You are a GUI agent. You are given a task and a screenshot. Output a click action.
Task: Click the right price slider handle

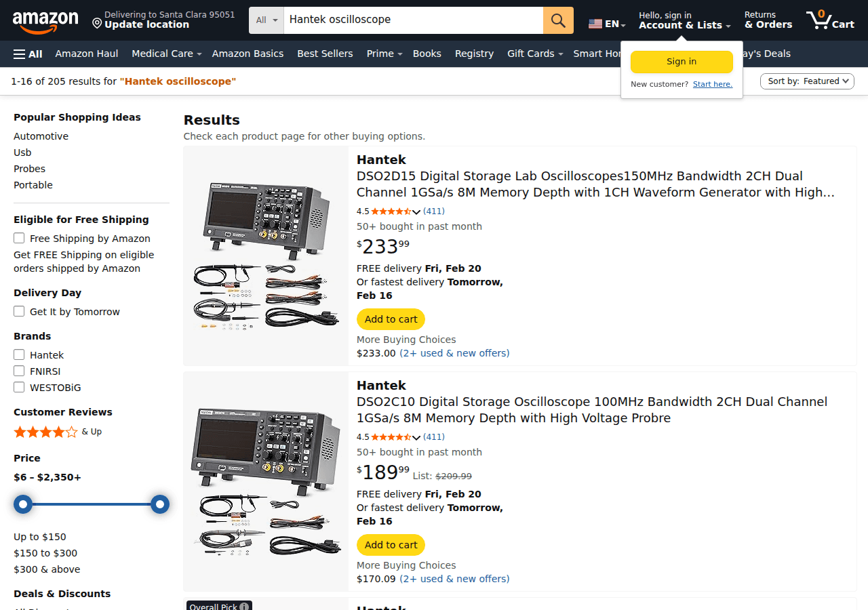pos(160,504)
